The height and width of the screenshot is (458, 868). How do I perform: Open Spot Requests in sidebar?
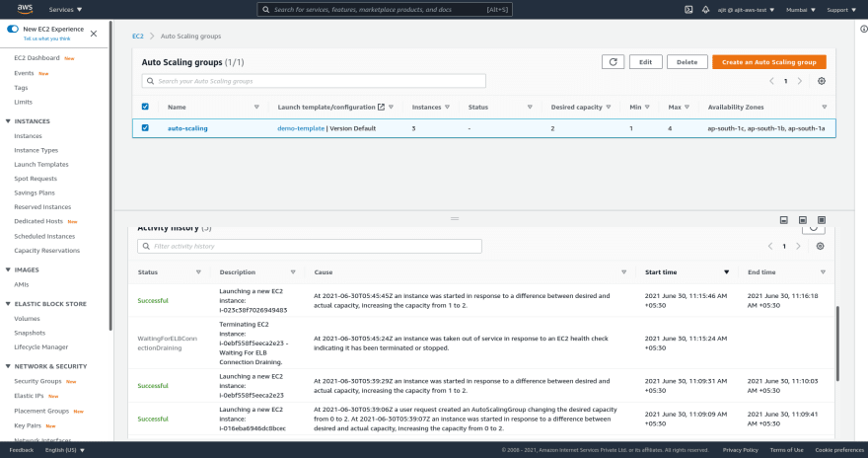coord(36,179)
